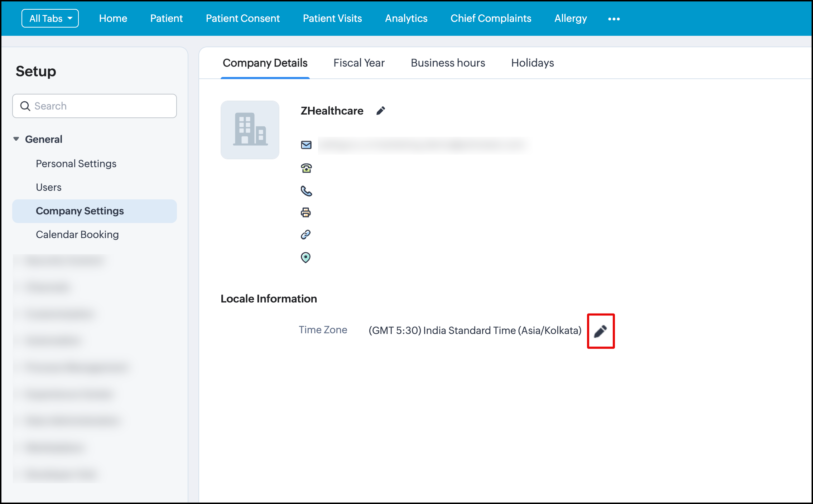Collapse the General section in Setup
The width and height of the screenshot is (813, 504).
pyautogui.click(x=16, y=139)
